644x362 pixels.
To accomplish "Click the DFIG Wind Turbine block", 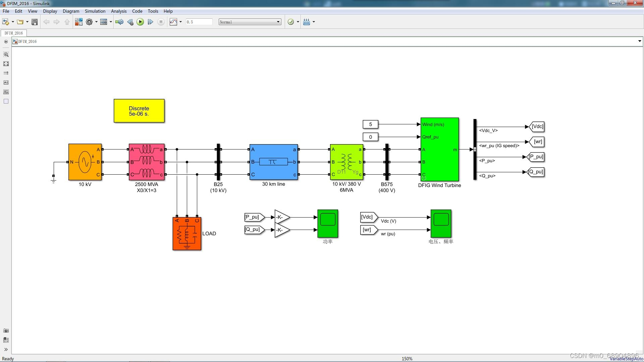I will coord(439,149).
